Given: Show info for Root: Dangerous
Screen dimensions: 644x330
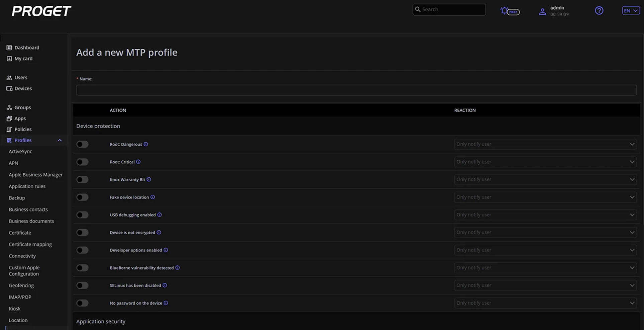Looking at the screenshot, I should point(146,144).
